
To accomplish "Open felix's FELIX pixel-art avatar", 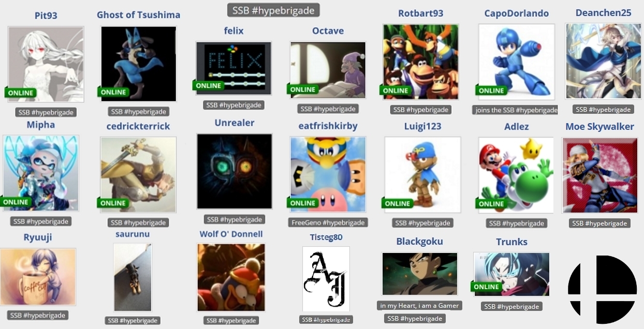I will pyautogui.click(x=233, y=68).
